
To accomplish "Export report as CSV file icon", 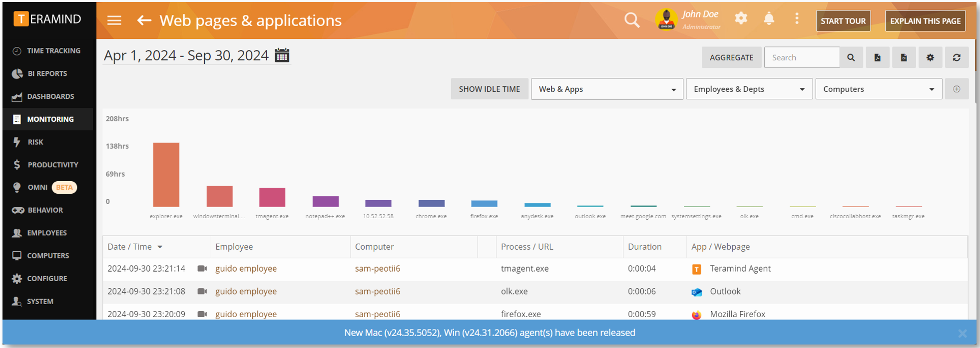I will pos(904,57).
